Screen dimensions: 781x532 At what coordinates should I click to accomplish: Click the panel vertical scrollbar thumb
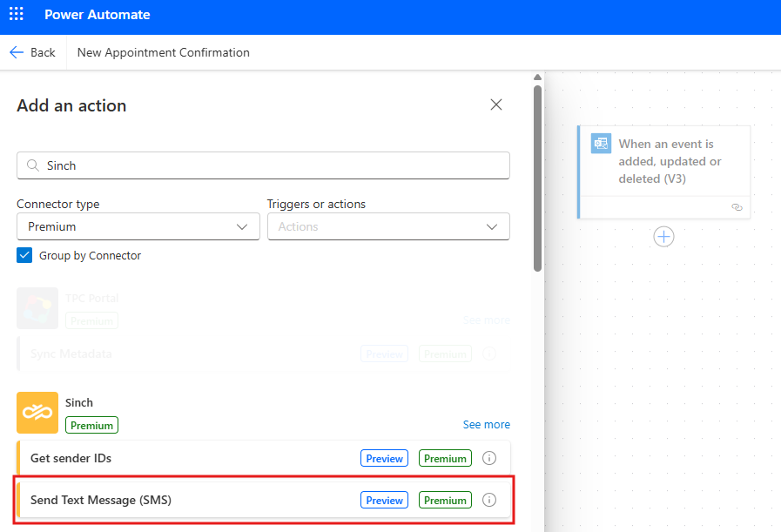point(537,178)
